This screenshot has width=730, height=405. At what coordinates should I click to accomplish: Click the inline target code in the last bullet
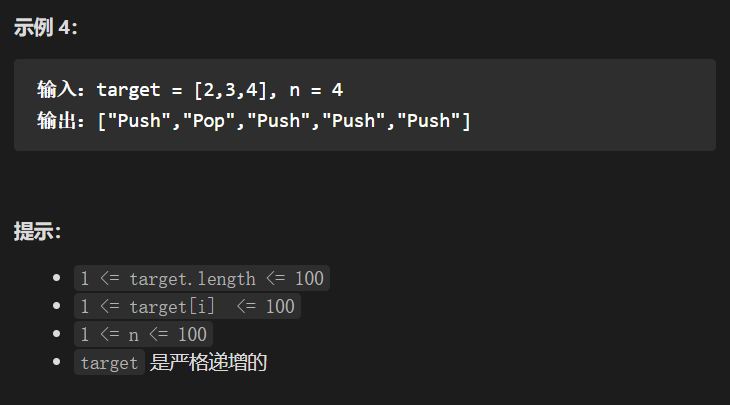coord(109,362)
